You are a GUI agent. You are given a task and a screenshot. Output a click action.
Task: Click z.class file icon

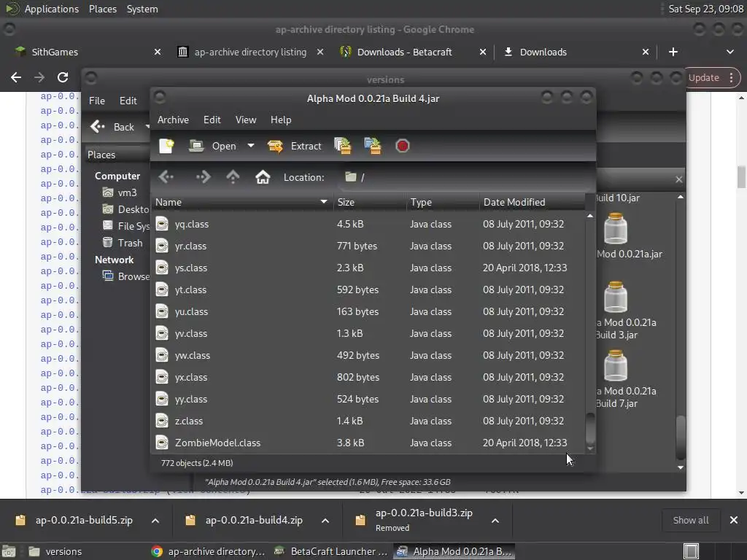[x=162, y=421]
